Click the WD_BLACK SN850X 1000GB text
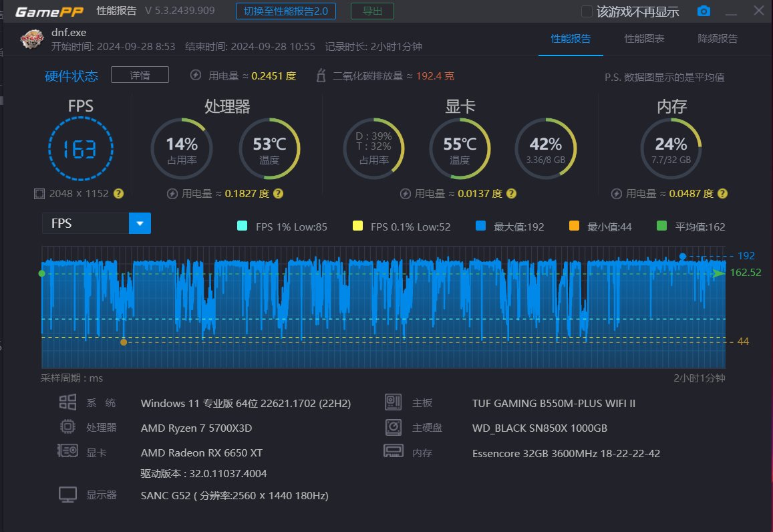Image resolution: width=773 pixels, height=532 pixels. click(x=540, y=428)
